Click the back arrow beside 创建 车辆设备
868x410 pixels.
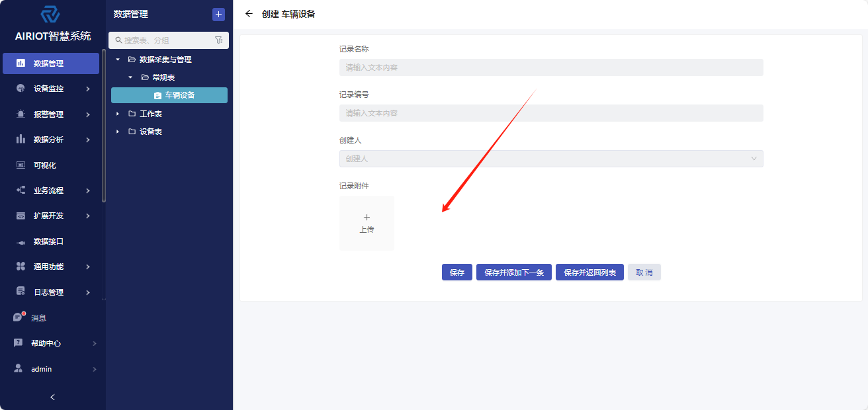point(249,14)
